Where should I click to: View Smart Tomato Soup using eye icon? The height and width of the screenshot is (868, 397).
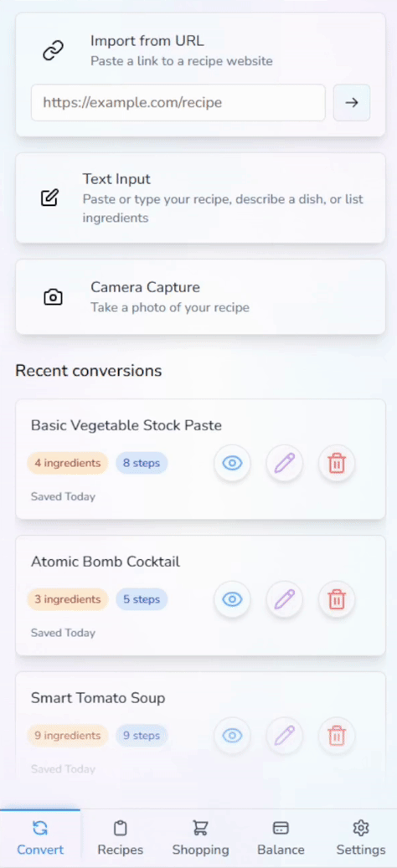pos(233,735)
